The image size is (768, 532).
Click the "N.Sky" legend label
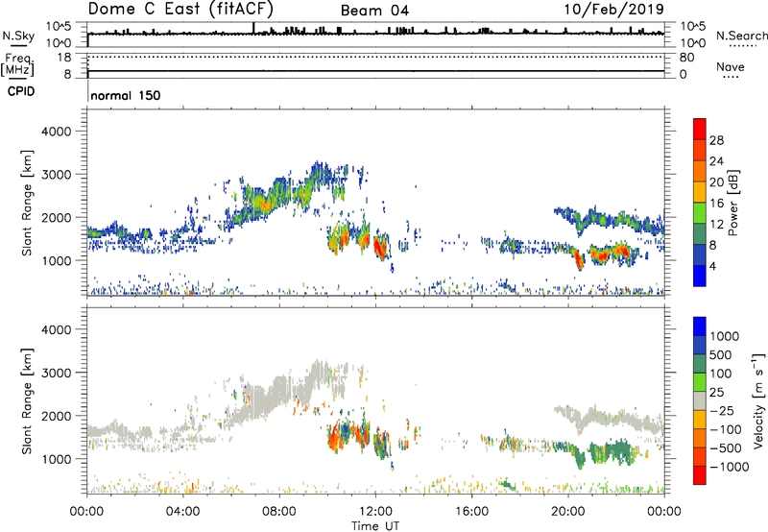click(18, 36)
